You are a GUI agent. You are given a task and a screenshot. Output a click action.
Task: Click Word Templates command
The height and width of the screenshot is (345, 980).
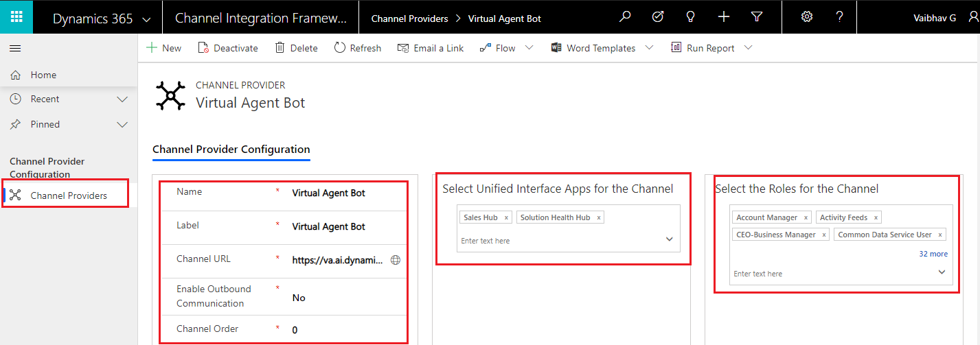click(x=593, y=48)
